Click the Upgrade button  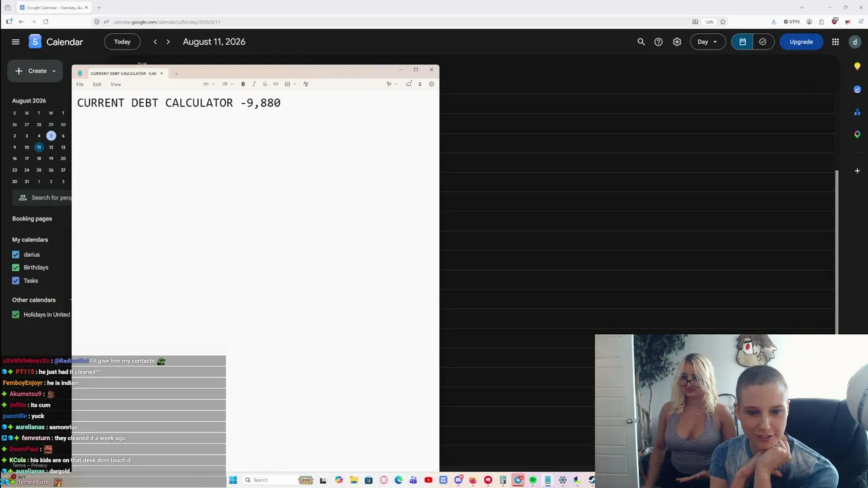click(801, 42)
